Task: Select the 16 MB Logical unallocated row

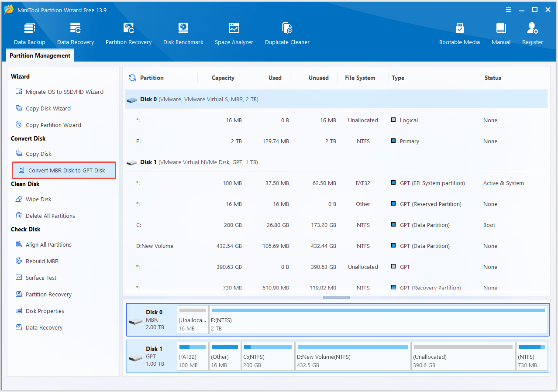Action: pyautogui.click(x=336, y=120)
